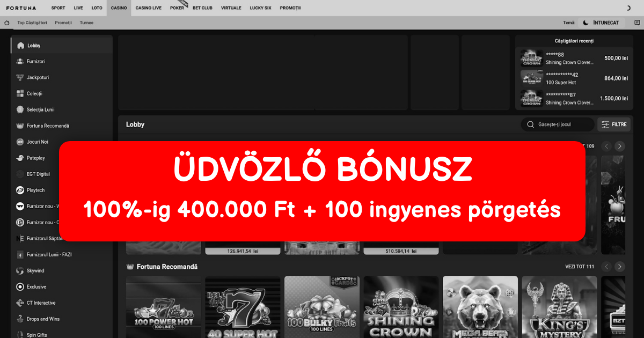Viewport: 644px width, 338px height.
Task: Select the Colecții grid icon
Action: coord(20,94)
